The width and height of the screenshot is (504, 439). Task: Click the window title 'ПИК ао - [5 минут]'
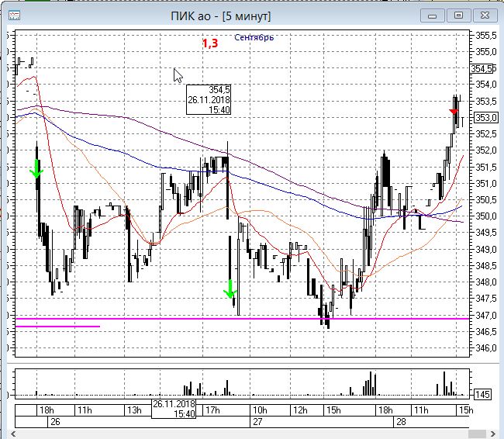click(x=221, y=16)
